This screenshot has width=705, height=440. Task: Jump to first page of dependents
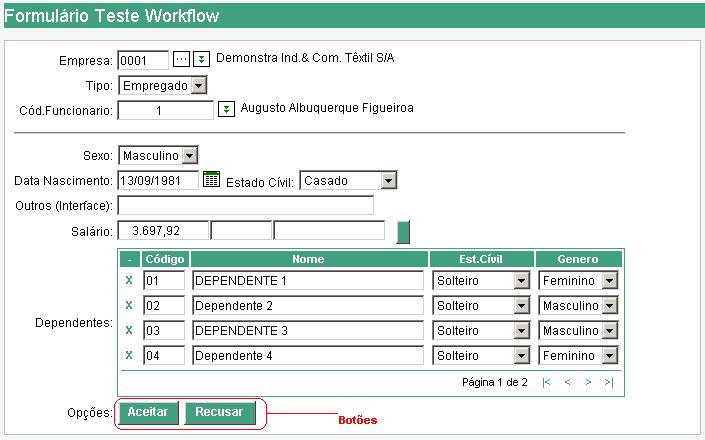point(546,382)
